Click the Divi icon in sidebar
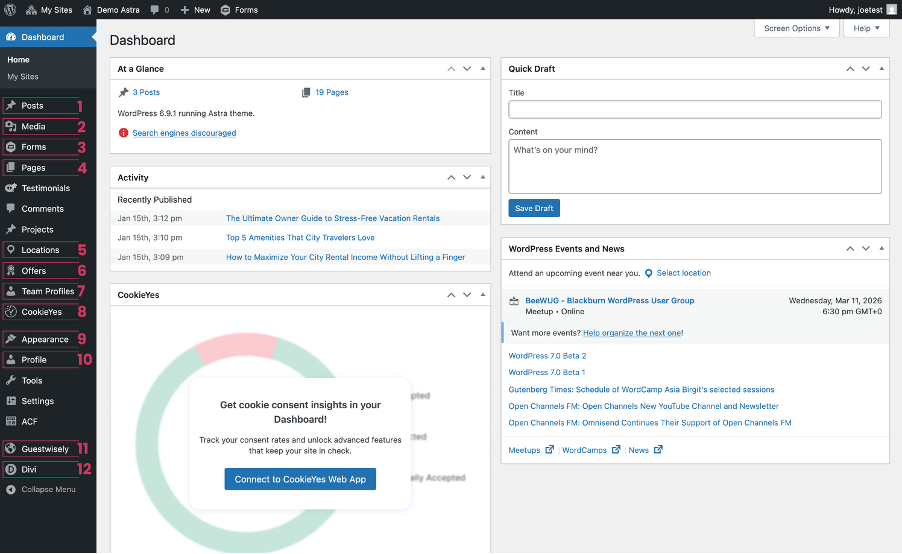The height and width of the screenshot is (554, 902). 11,469
